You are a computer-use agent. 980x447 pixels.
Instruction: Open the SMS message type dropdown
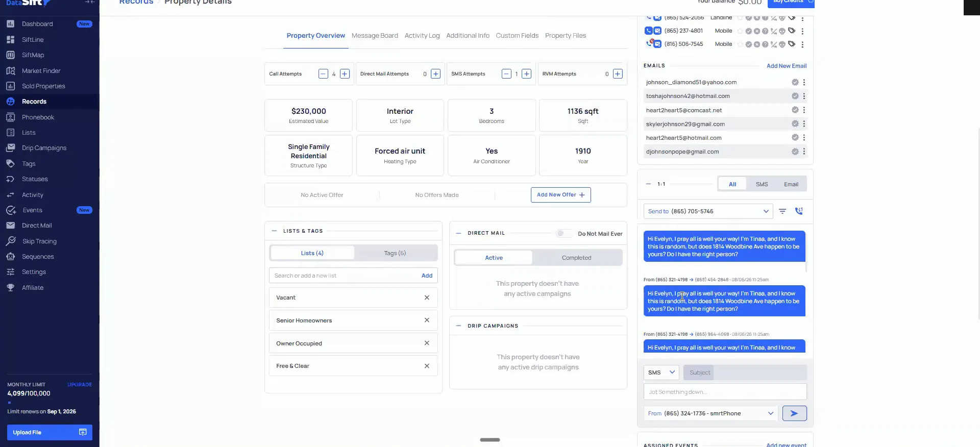661,373
